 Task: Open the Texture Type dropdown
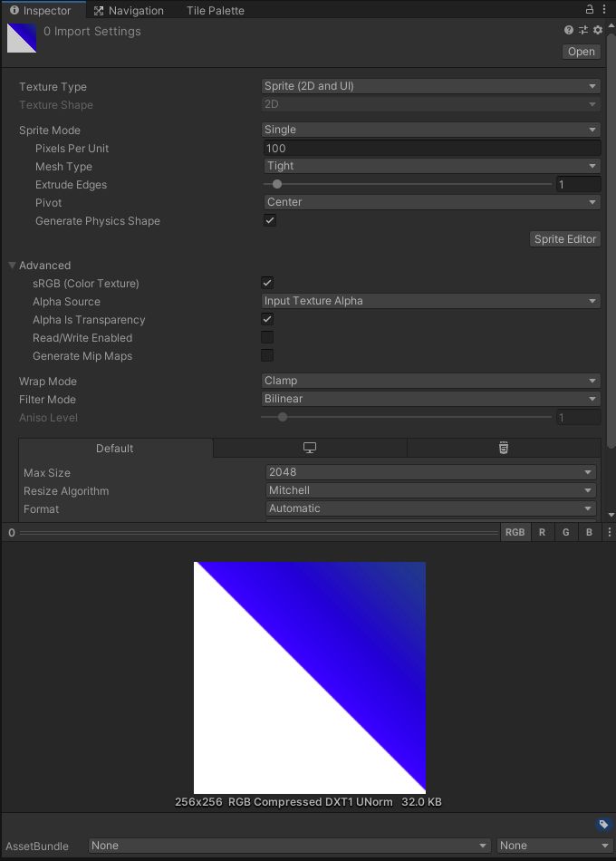click(x=431, y=86)
